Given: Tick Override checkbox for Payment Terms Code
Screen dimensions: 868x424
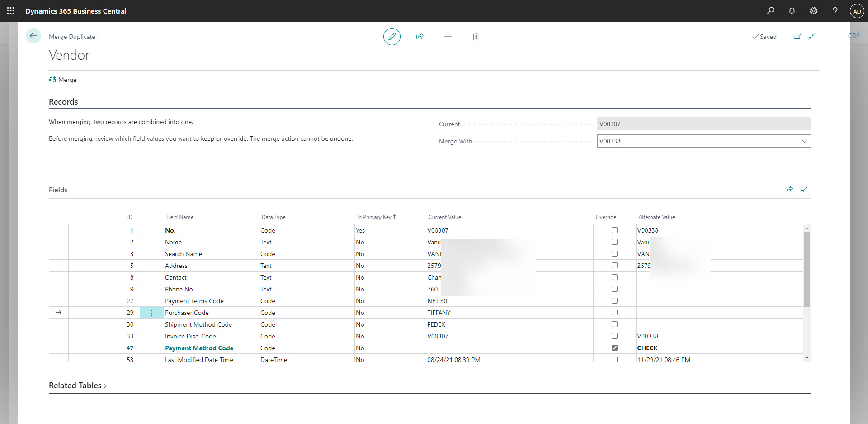Looking at the screenshot, I should [614, 301].
